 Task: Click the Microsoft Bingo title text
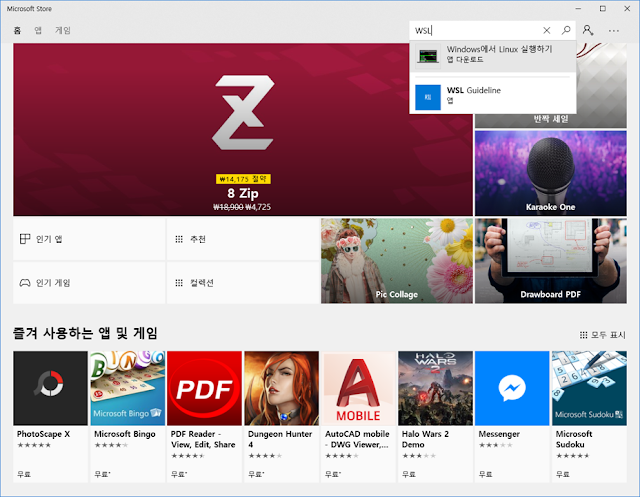tap(124, 434)
